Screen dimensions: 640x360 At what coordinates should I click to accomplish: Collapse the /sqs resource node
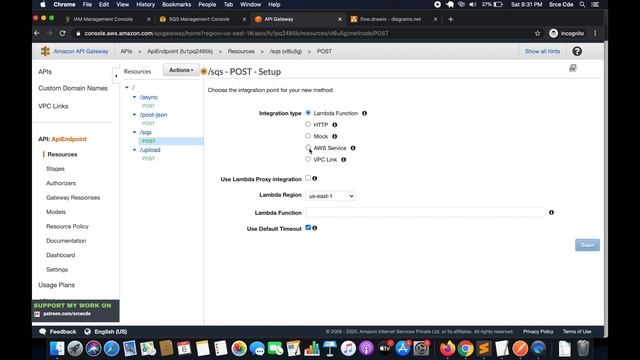[x=134, y=132]
